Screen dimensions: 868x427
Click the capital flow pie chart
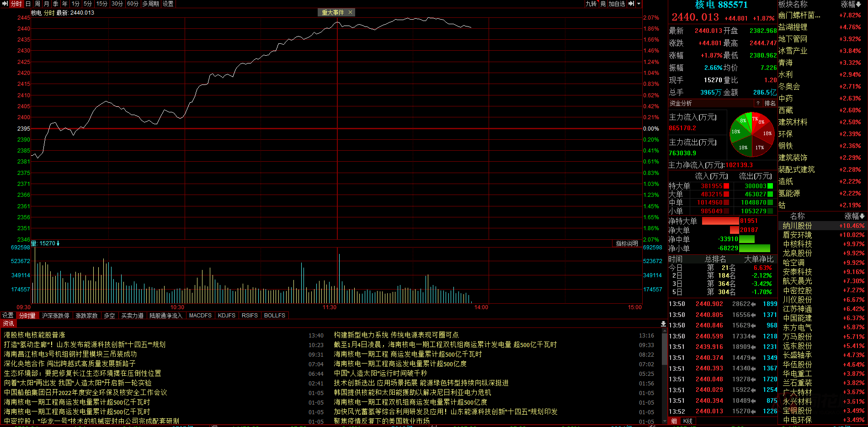[x=752, y=134]
